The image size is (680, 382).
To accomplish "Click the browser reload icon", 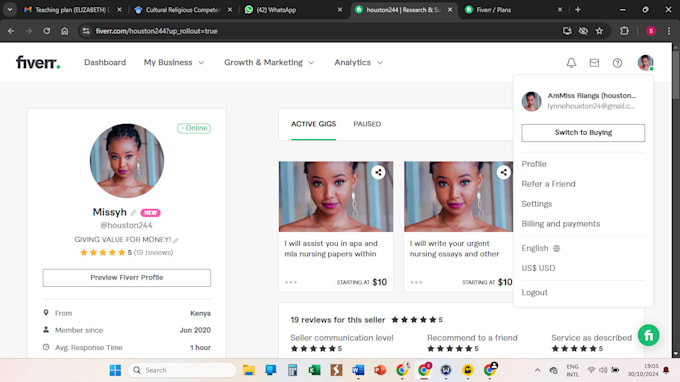I will click(46, 31).
